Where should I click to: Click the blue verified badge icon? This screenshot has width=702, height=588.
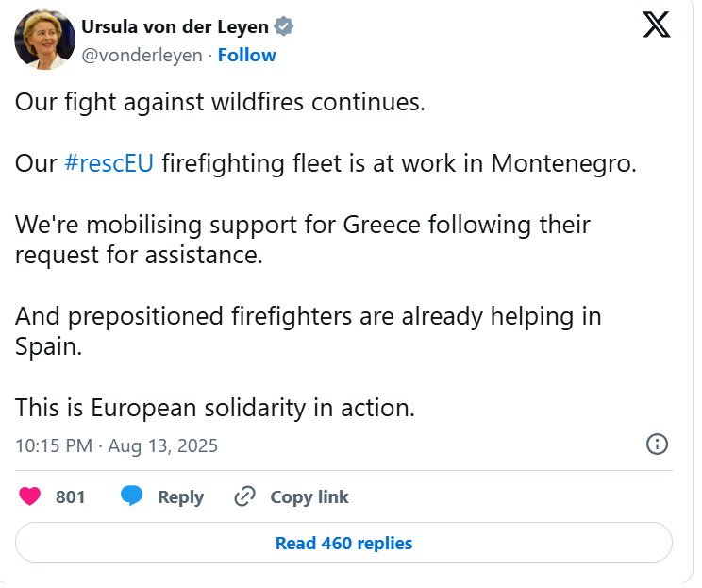pos(284,26)
